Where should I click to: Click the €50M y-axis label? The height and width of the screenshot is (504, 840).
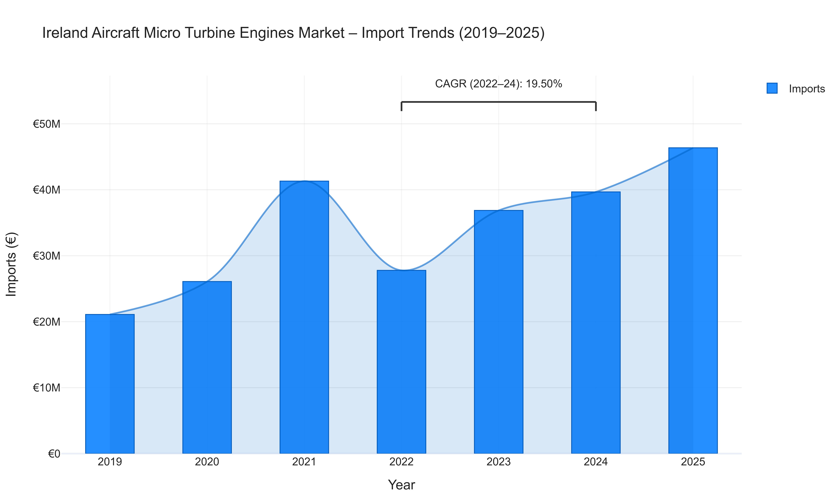coord(47,124)
